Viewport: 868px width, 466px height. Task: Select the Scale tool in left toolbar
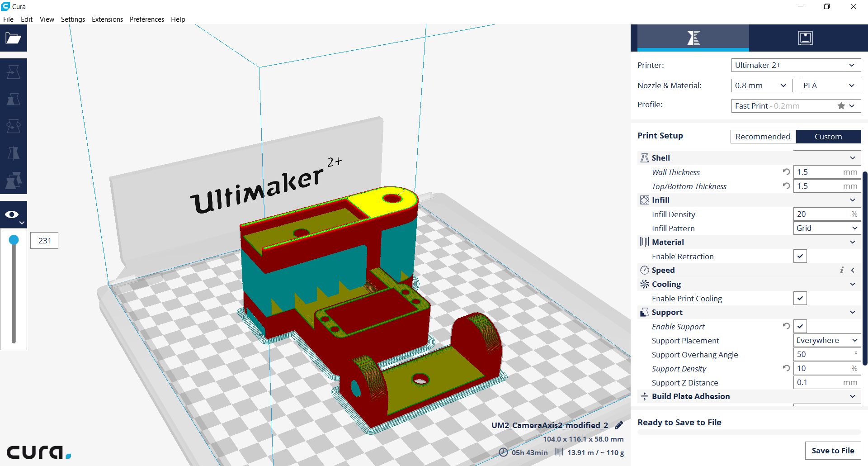click(14, 99)
